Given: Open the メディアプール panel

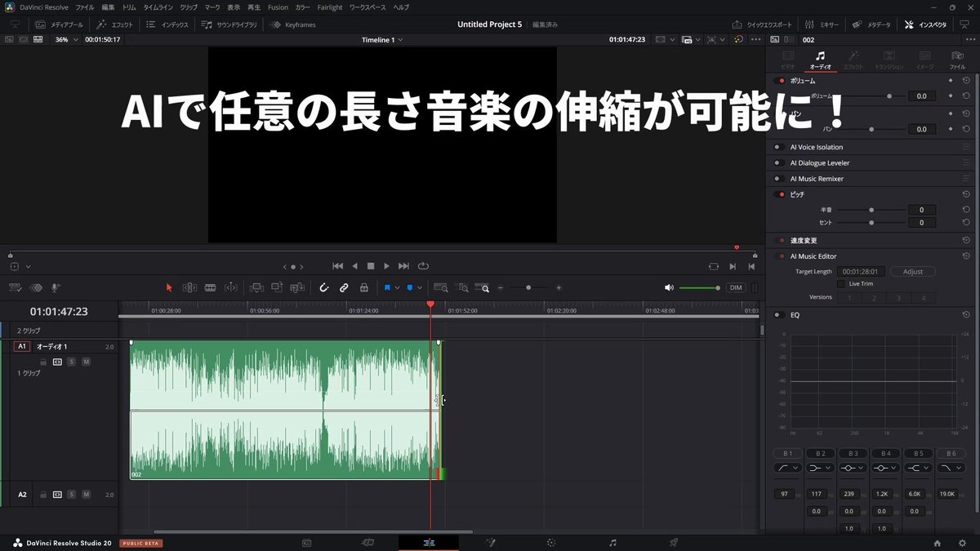Looking at the screenshot, I should [60, 24].
